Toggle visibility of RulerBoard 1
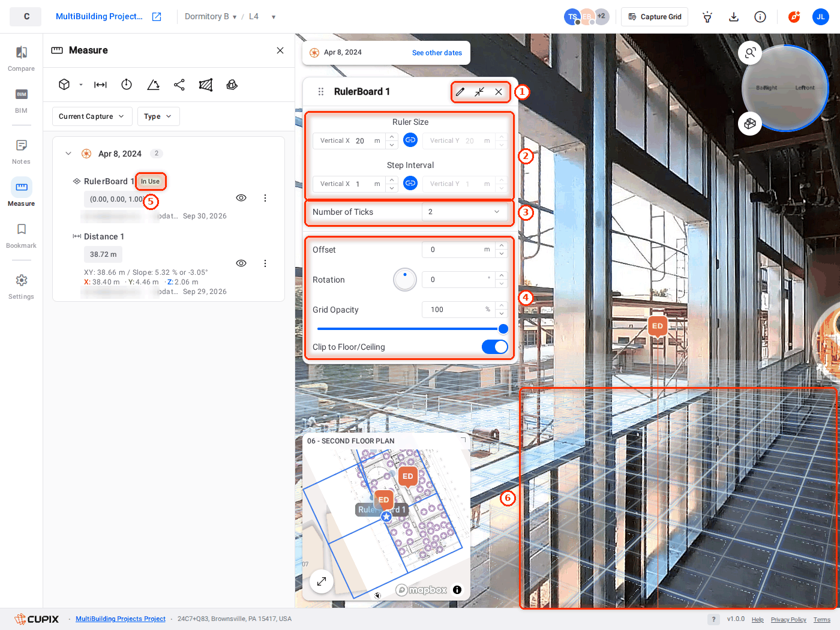Viewport: 840px width, 630px height. coord(241,198)
